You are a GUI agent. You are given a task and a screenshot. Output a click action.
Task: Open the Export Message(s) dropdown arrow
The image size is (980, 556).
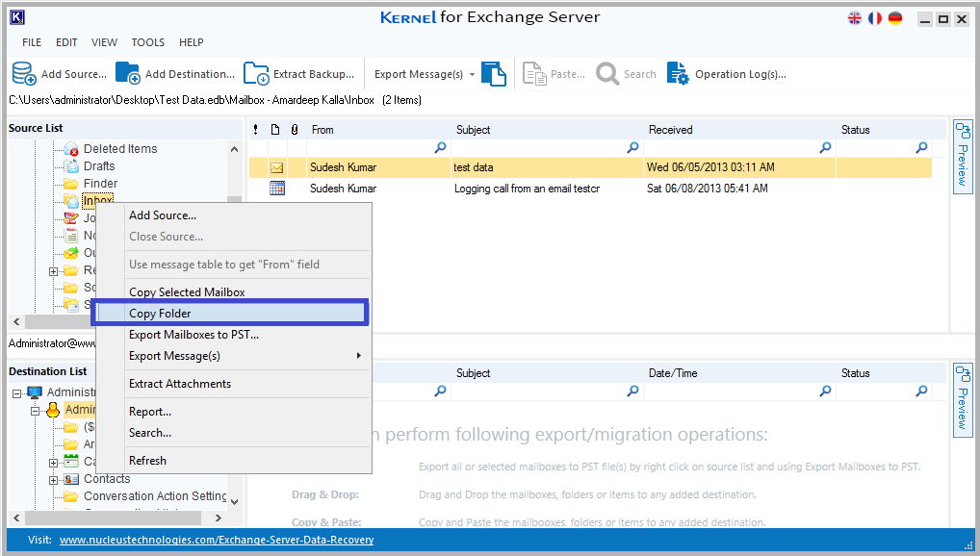tap(472, 74)
